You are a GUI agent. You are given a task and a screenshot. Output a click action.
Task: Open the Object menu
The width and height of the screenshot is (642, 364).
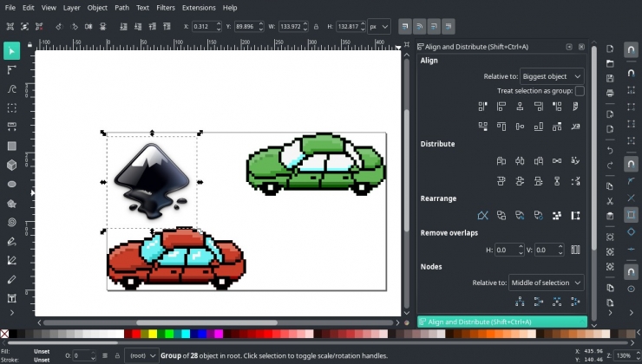97,8
